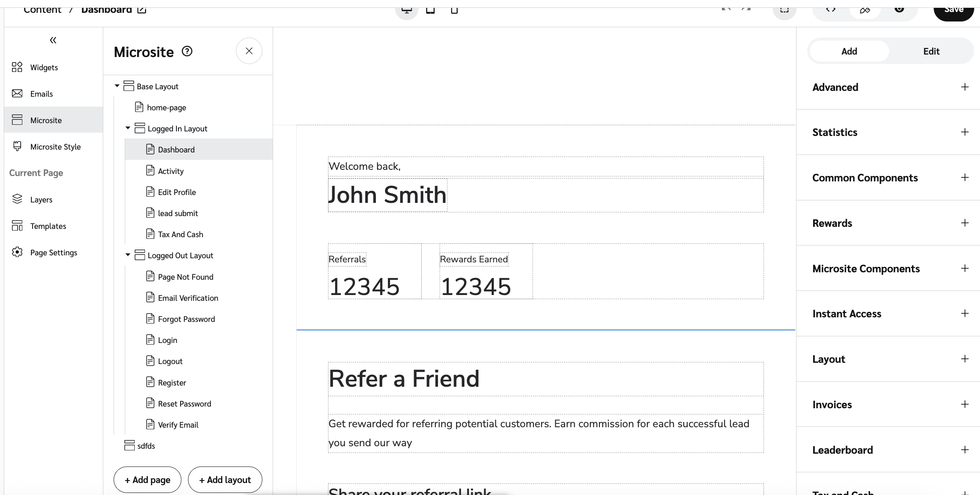Collapse the Base Layout tree node

117,86
